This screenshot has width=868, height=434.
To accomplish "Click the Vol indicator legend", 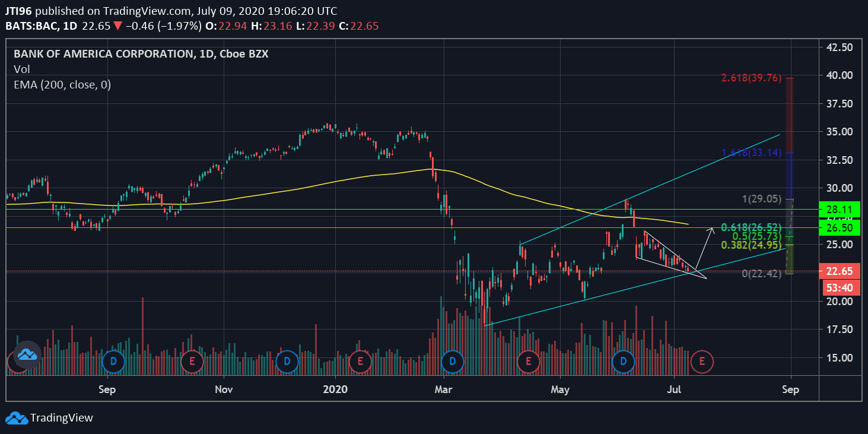I will [22, 69].
